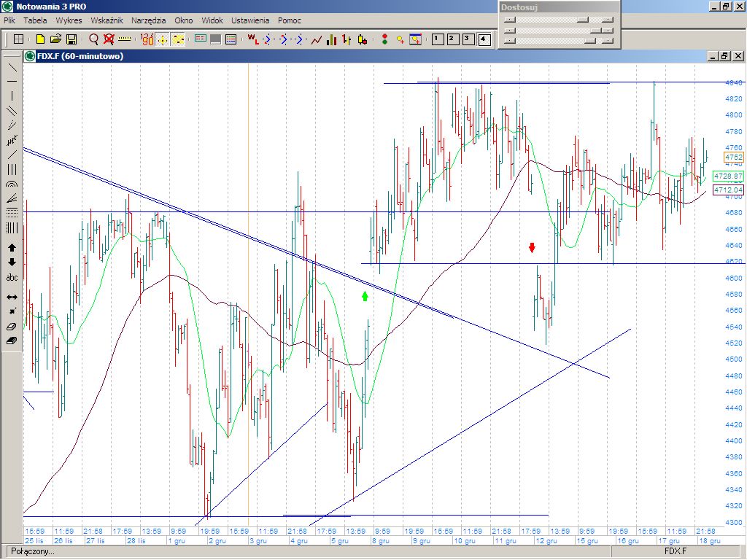Save with the floppy disk icon

71,39
